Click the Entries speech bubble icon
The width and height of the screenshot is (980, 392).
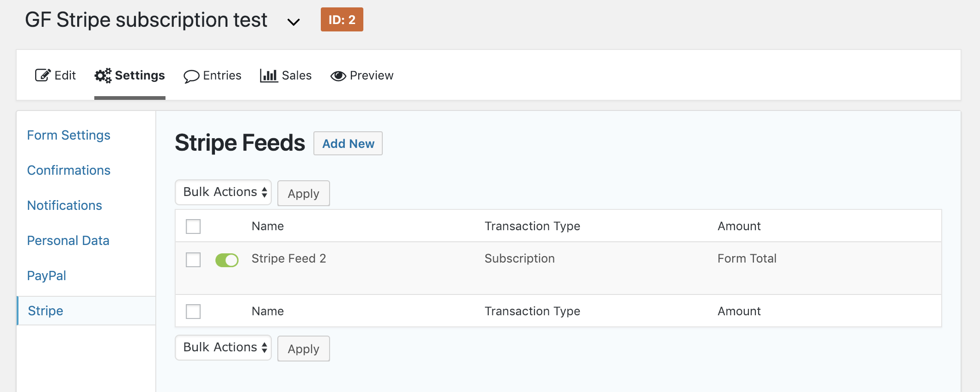tap(191, 76)
